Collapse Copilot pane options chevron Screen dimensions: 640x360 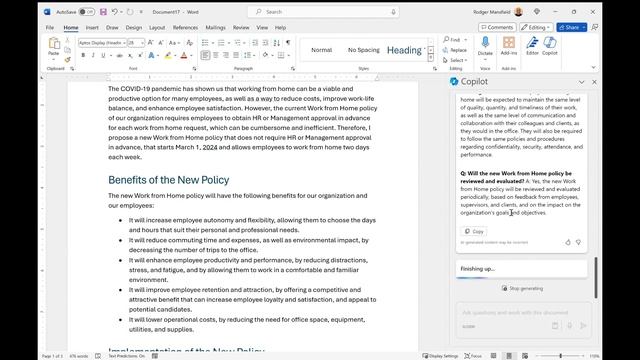[x=581, y=82]
